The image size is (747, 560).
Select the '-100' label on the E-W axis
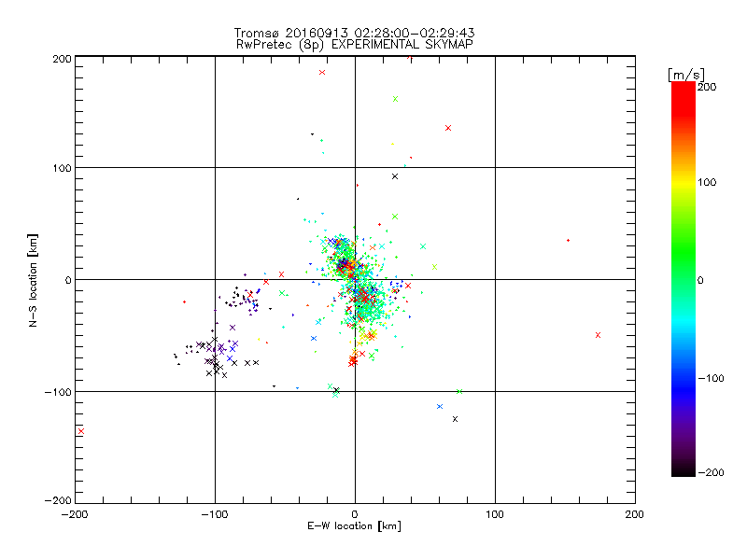click(x=215, y=514)
